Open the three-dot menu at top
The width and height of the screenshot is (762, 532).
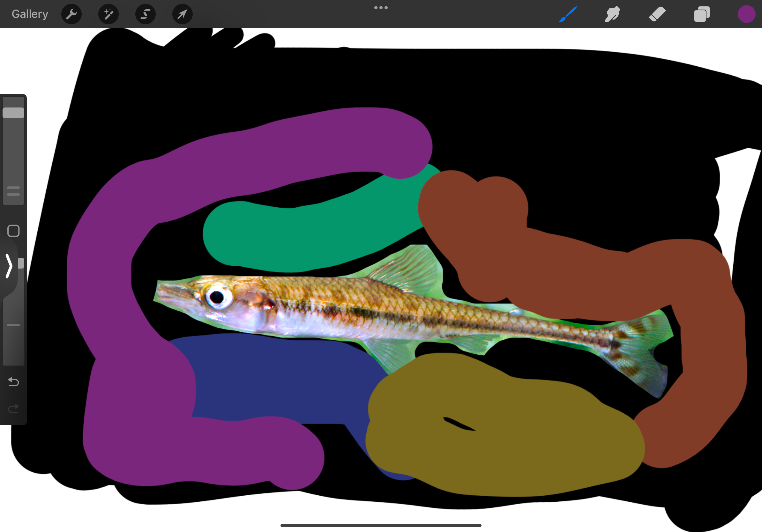[381, 8]
